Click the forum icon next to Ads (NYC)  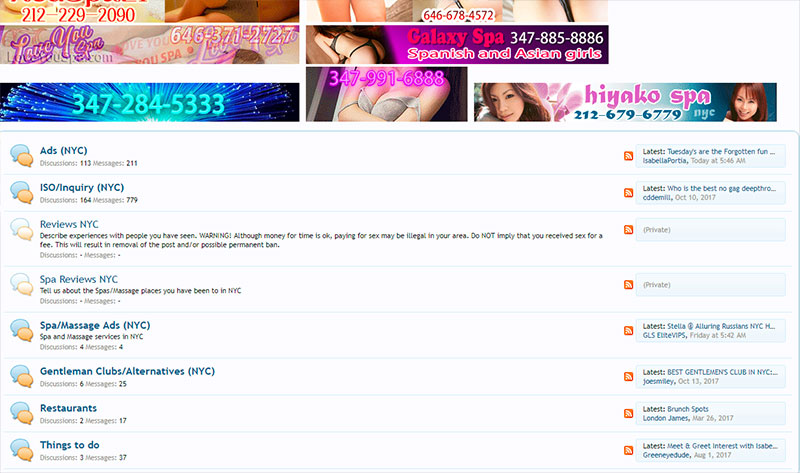tap(21, 156)
